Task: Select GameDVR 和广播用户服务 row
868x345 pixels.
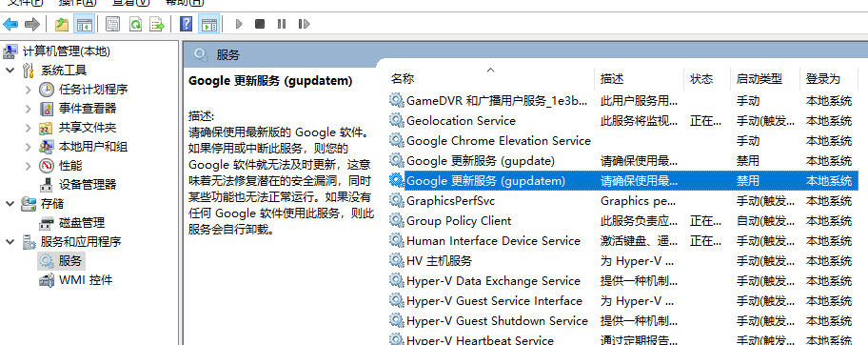Action: coord(622,101)
